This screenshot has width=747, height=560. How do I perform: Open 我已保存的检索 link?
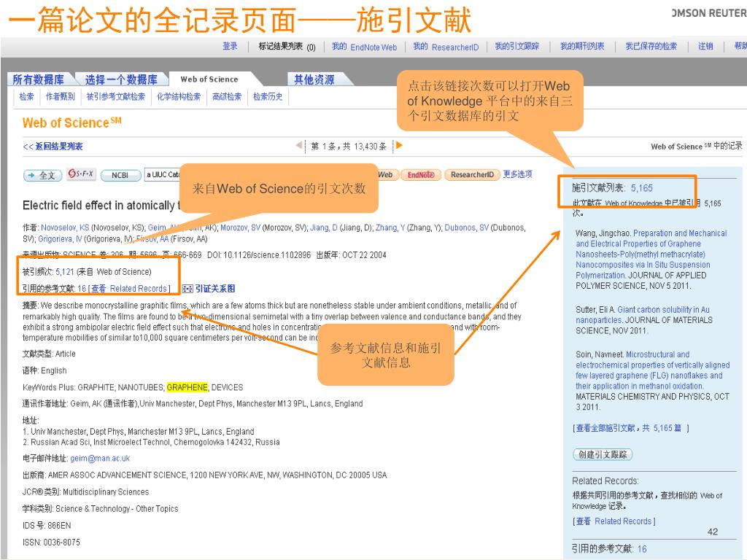pyautogui.click(x=651, y=46)
